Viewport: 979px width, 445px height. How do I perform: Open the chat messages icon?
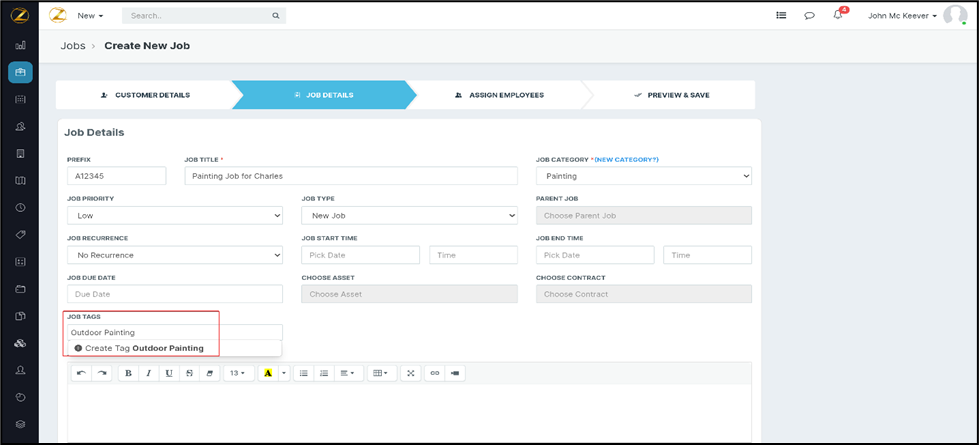pyautogui.click(x=809, y=16)
